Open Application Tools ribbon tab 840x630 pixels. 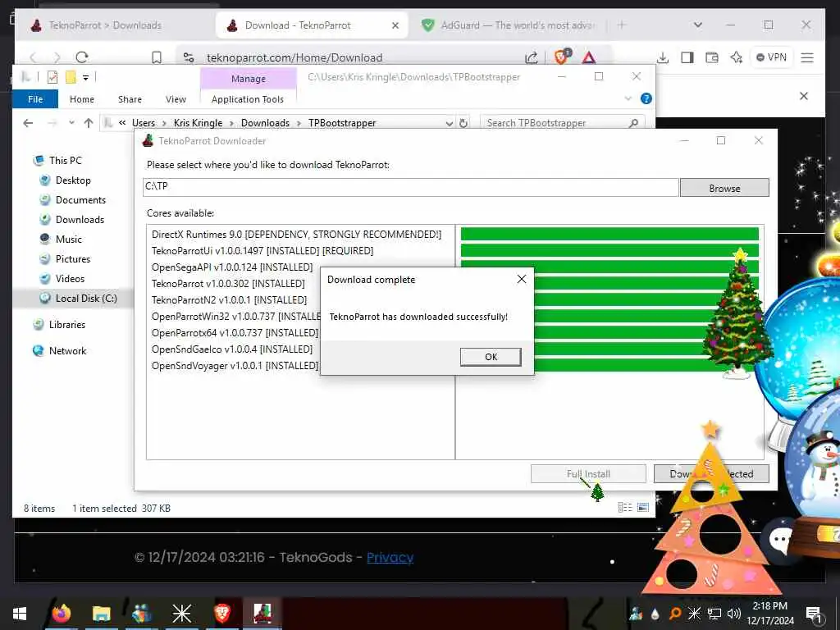pos(248,99)
